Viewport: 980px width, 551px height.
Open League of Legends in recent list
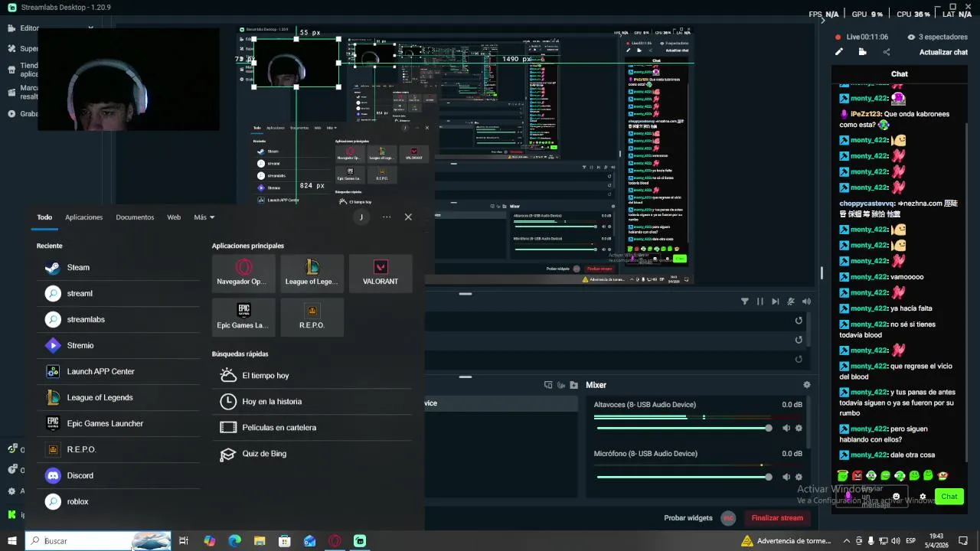(x=118, y=398)
